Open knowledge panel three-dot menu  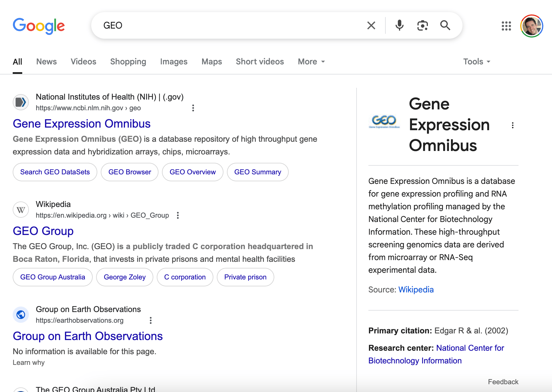point(513,125)
